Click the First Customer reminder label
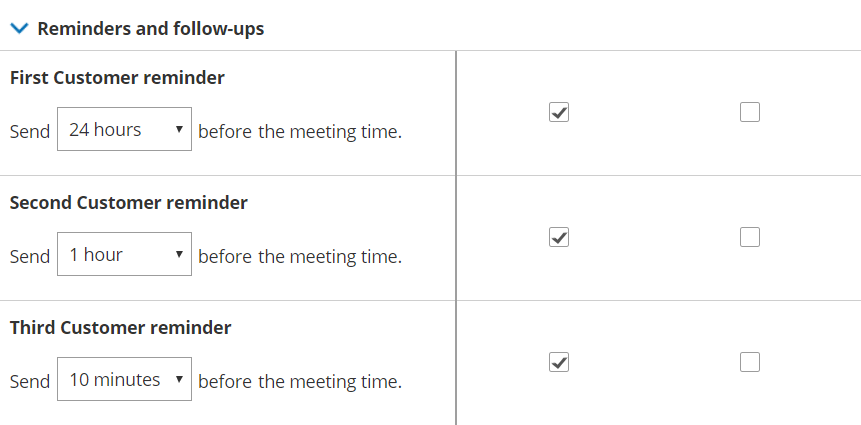861x425 pixels. 117,78
